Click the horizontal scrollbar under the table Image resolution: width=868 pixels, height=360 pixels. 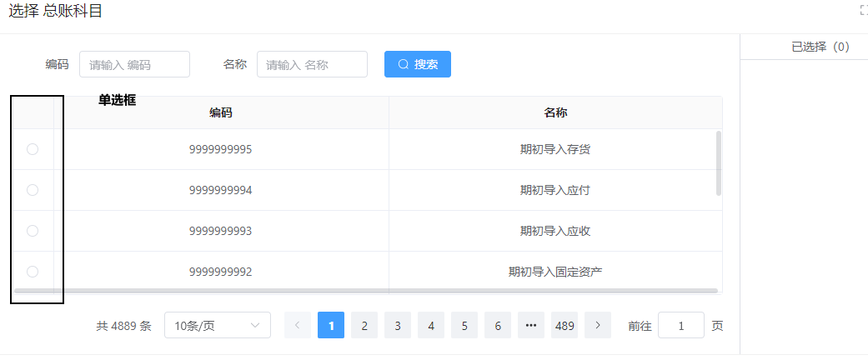point(365,291)
